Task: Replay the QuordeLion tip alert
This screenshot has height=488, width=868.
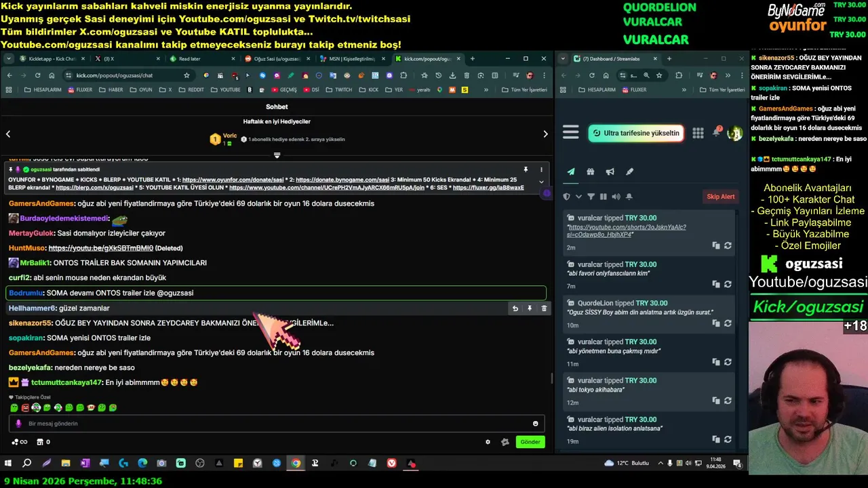Action: click(x=728, y=323)
